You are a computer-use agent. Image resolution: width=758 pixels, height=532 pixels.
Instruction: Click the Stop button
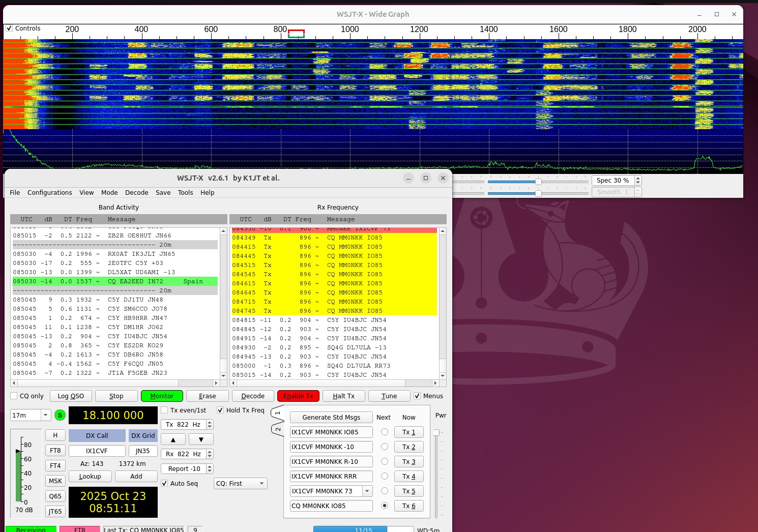(116, 396)
